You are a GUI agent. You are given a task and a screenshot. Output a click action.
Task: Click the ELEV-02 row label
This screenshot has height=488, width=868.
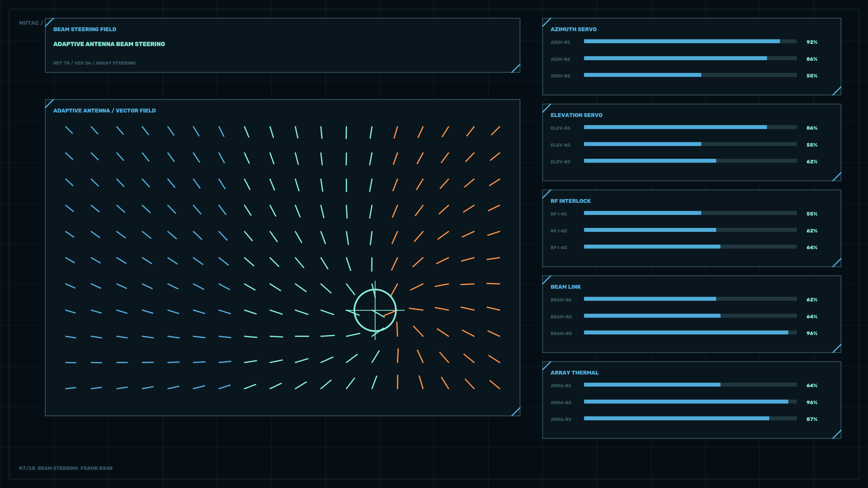tap(560, 145)
